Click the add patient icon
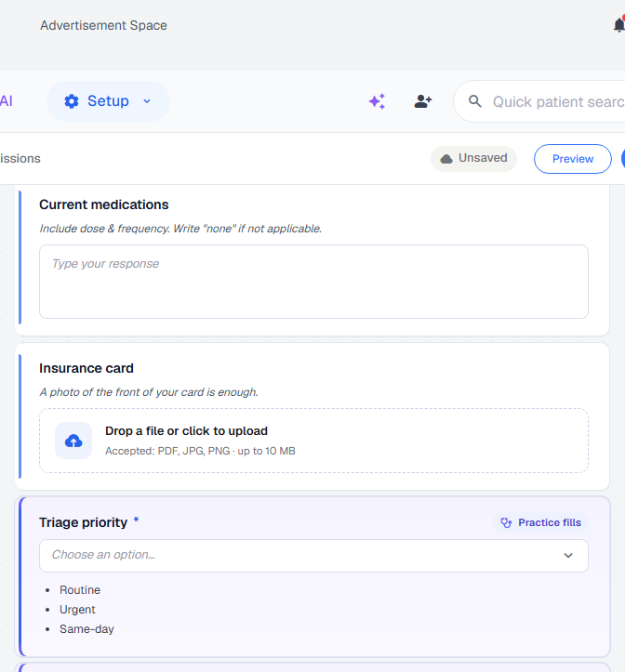 coord(423,101)
